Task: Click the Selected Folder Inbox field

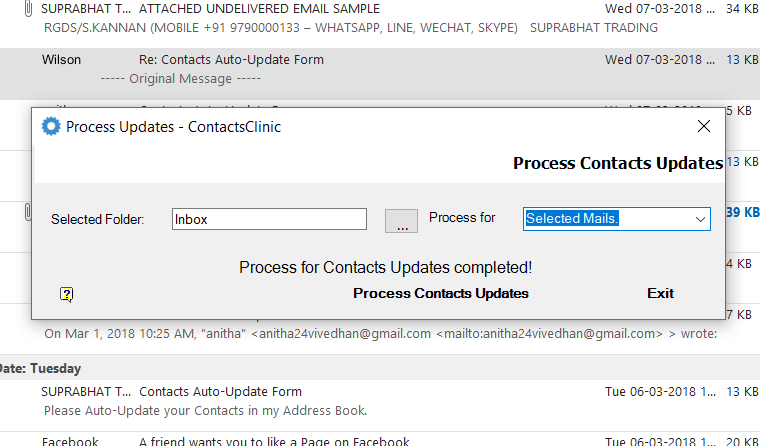Action: pos(269,219)
